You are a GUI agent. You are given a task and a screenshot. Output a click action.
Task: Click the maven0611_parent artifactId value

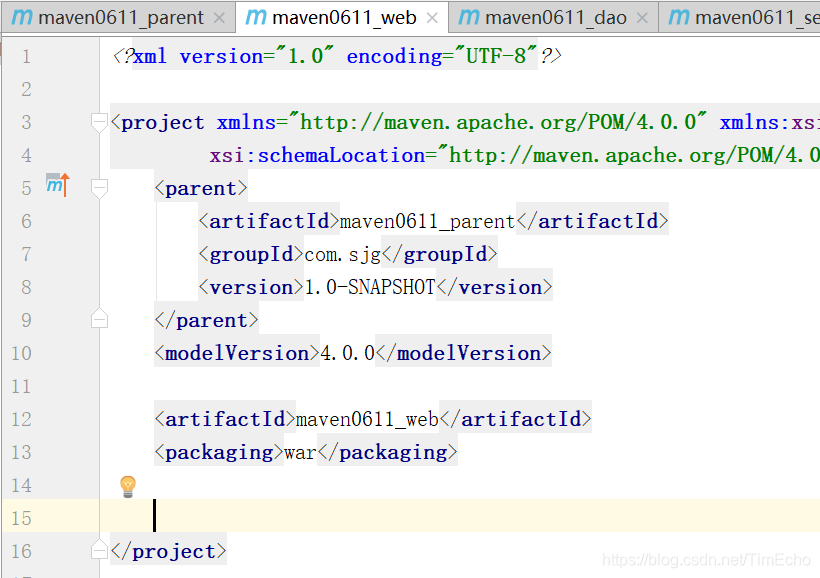click(x=428, y=221)
